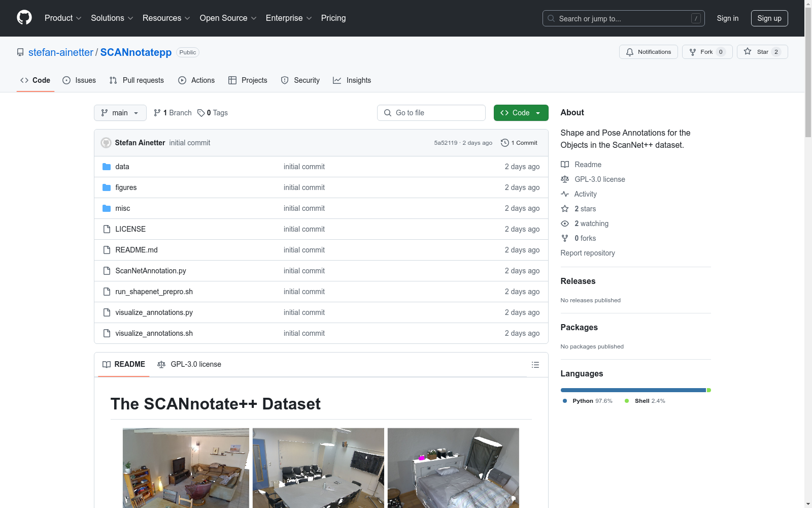The height and width of the screenshot is (508, 812).
Task: Click the README.md file icon
Action: (107, 250)
